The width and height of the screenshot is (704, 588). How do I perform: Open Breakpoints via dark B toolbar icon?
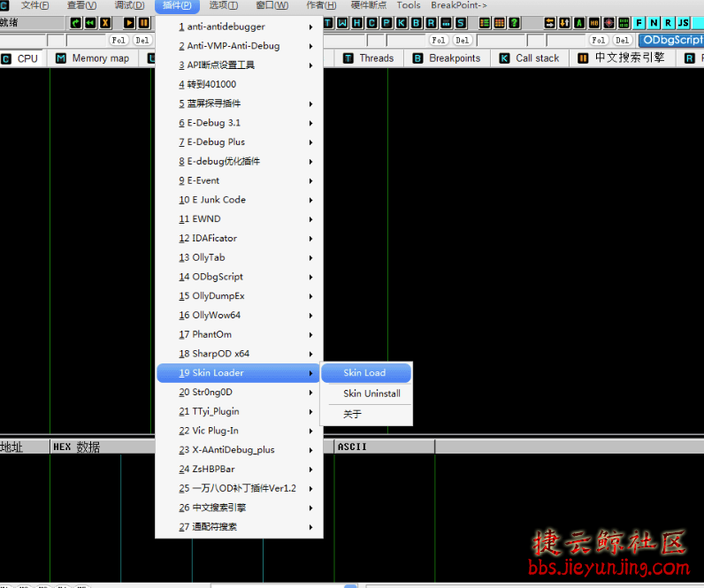417,23
